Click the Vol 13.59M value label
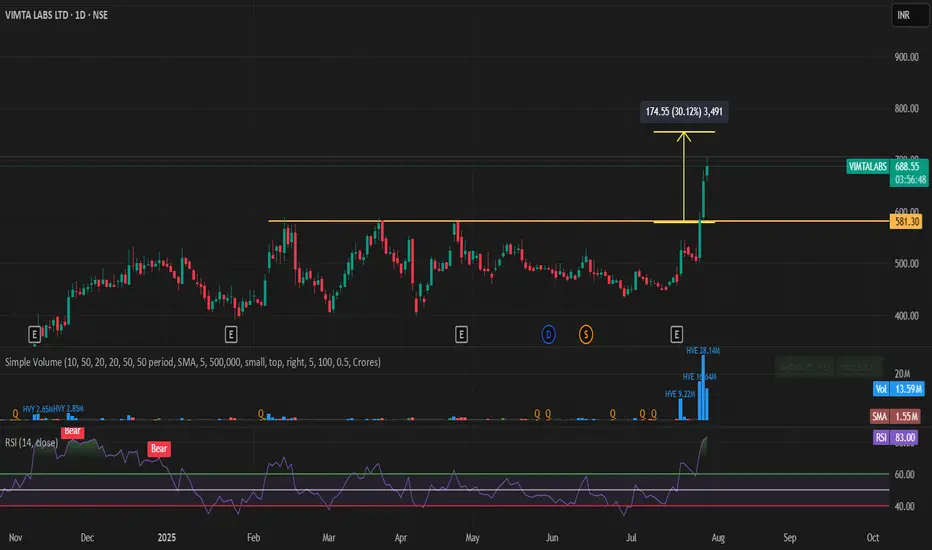Screen dimensions: 932x550 coord(899,389)
